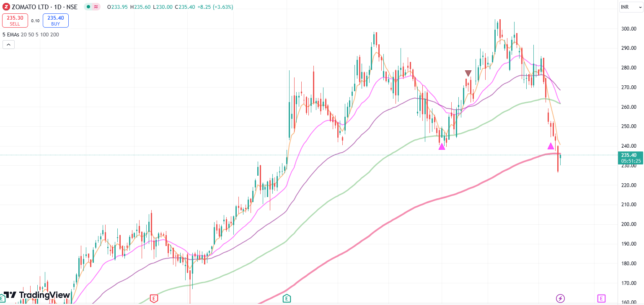The width and height of the screenshot is (644, 305).
Task: Click the SELL 235.30 button
Action: pyautogui.click(x=15, y=21)
